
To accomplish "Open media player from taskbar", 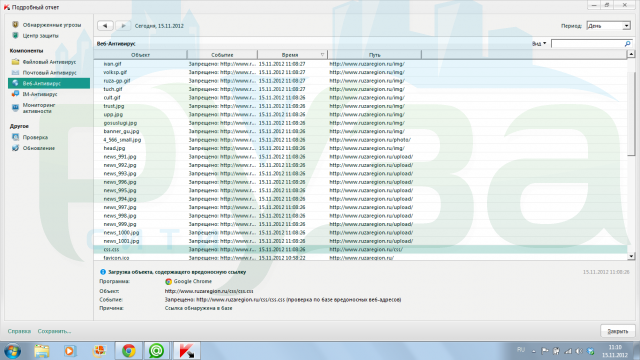I will tap(69, 351).
